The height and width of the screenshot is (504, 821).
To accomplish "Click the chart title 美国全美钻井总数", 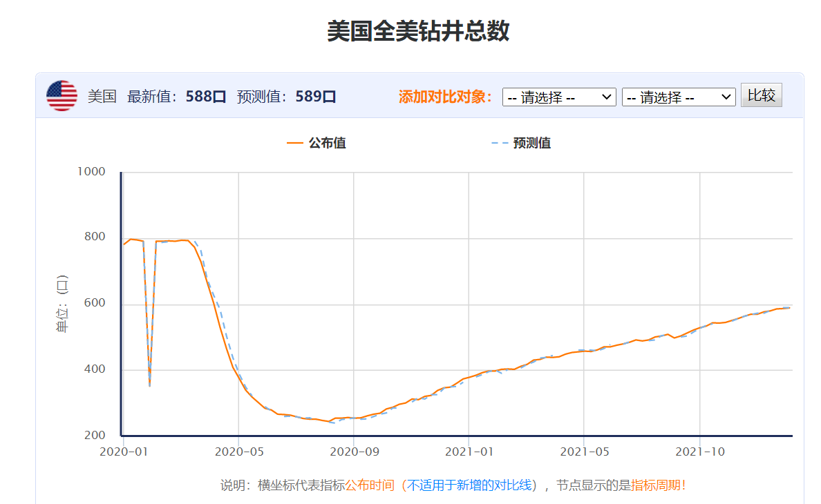I will pos(418,32).
